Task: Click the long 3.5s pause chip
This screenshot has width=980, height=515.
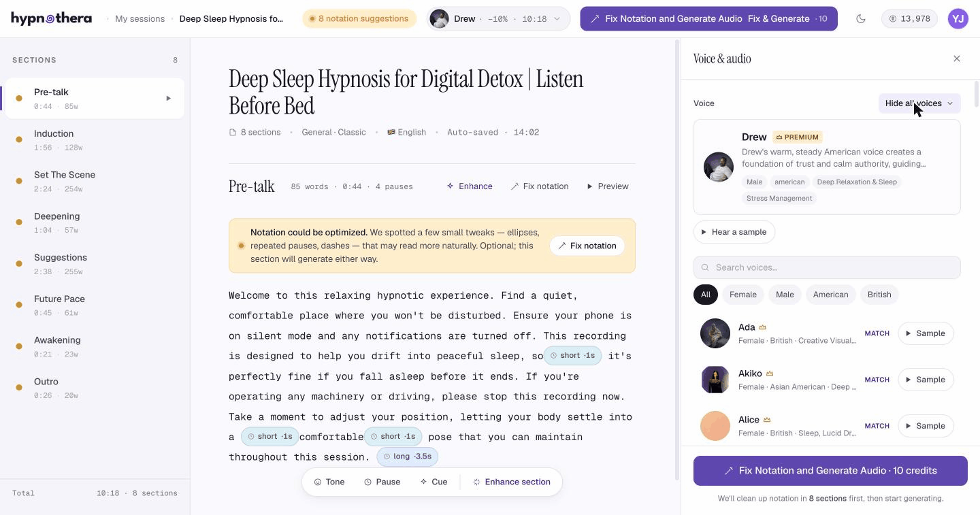Action: point(406,456)
